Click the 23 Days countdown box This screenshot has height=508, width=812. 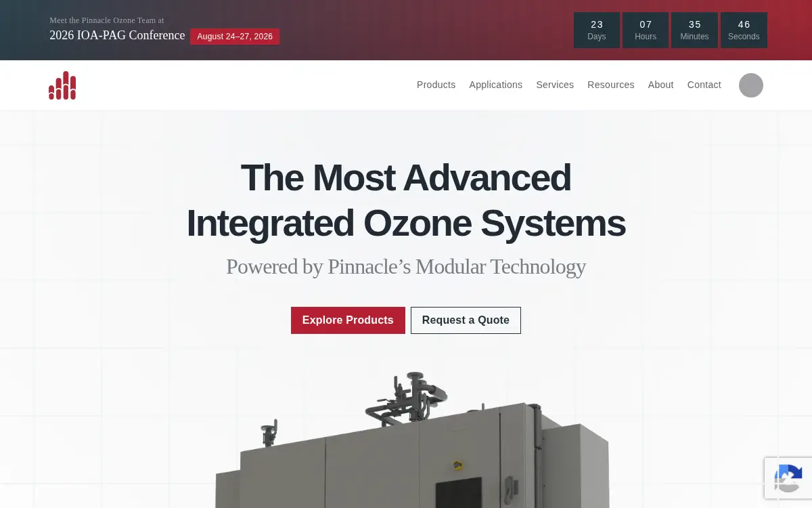coord(597,30)
